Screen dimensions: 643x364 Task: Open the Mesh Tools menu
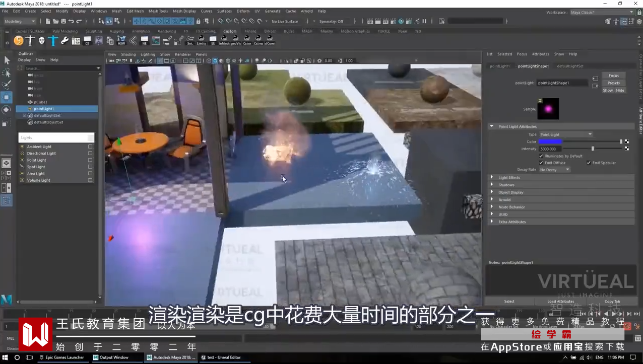158,11
